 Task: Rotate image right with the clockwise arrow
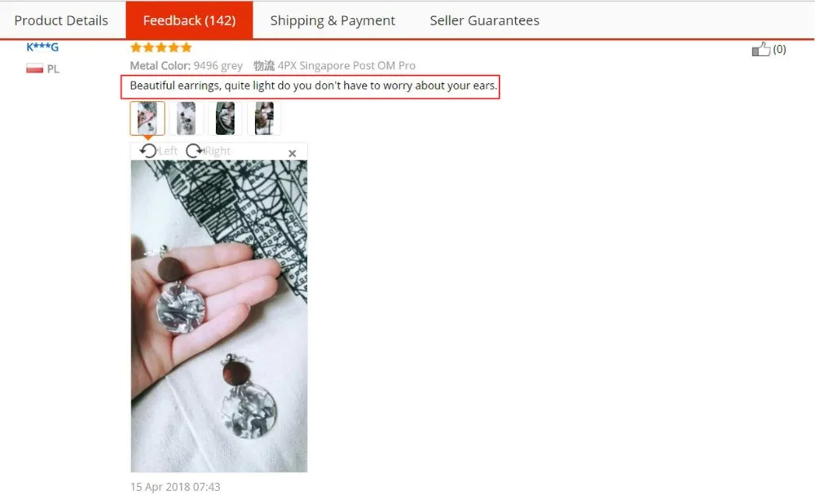point(195,151)
